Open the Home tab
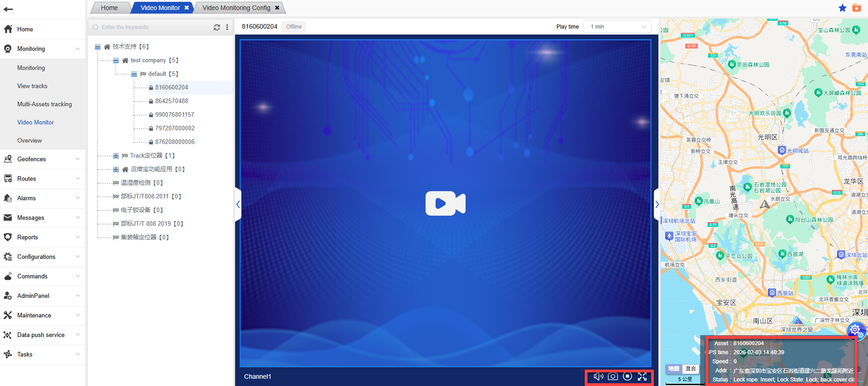868x386 pixels. (x=109, y=8)
